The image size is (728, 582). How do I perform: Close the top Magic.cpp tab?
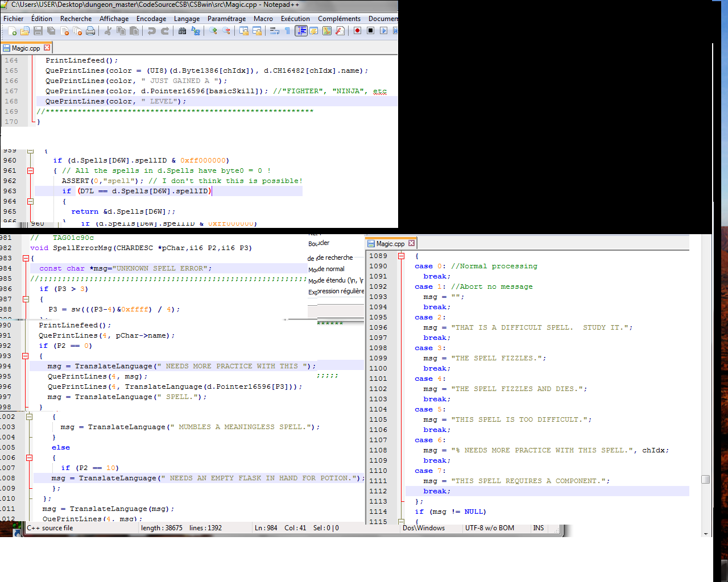coord(47,48)
